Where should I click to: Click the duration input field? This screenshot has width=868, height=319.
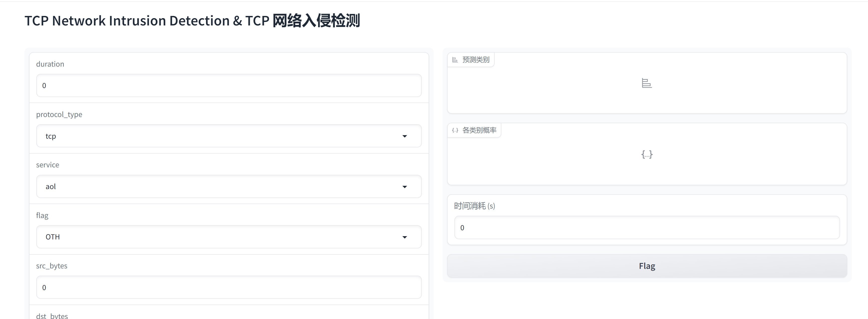pyautogui.click(x=229, y=86)
